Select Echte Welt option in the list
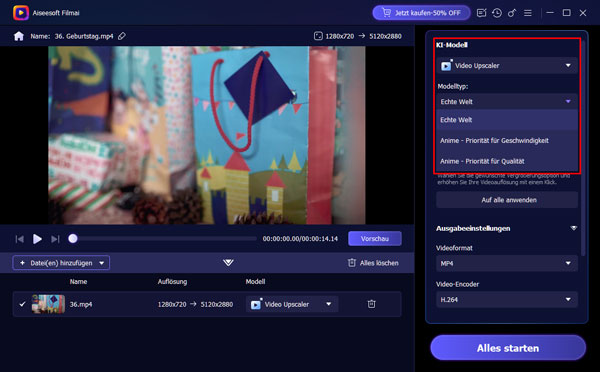600x372 pixels. pyautogui.click(x=507, y=120)
